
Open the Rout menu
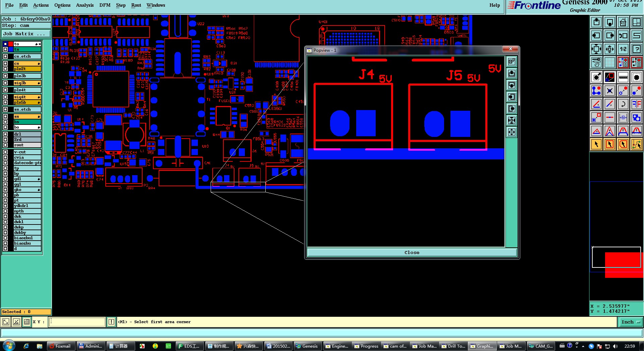(136, 5)
